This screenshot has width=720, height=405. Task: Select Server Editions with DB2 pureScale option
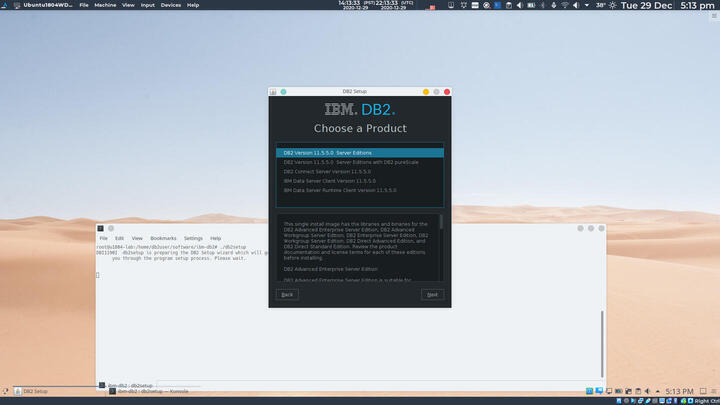point(360,162)
